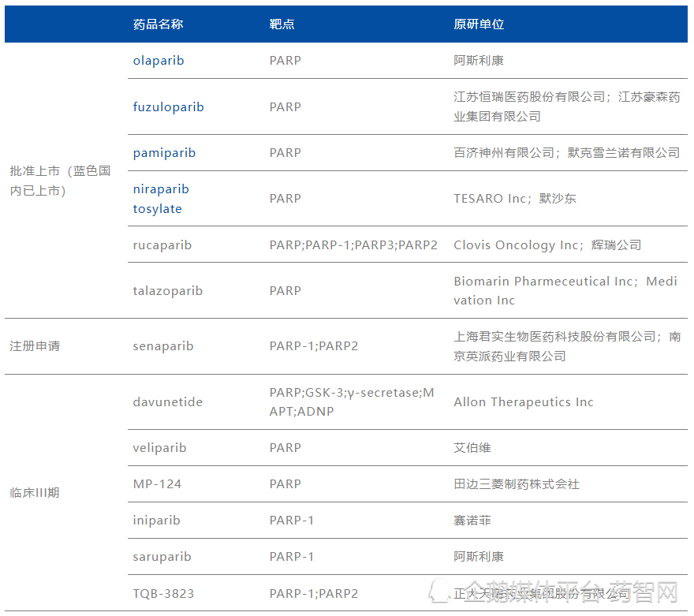
Task: Select the talazoparib drug name
Action: pos(167,291)
